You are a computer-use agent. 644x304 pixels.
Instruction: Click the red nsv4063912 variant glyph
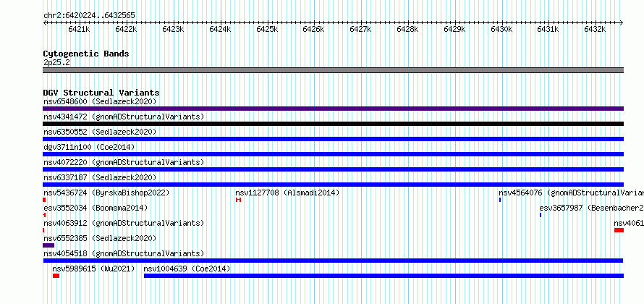[x=43, y=230]
